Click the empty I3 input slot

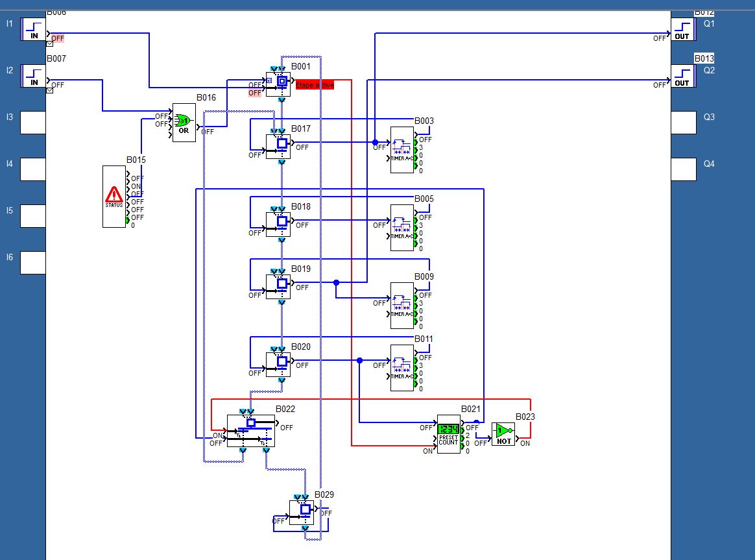pos(33,123)
